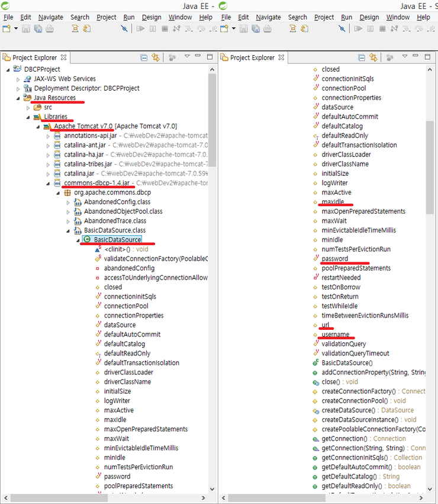Collapse the commons-dbcp-1.4.jar tree node
438x504 pixels.
[x=49, y=183]
